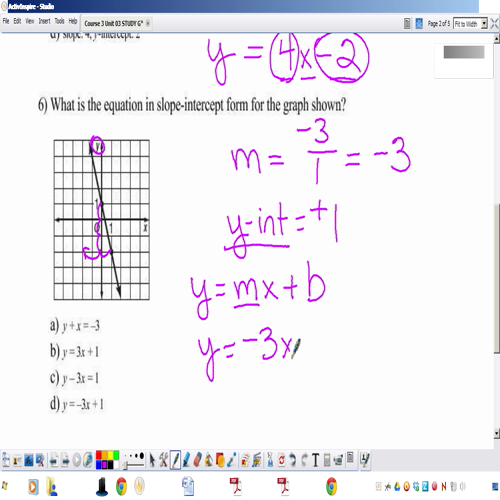Viewport: 500px width, 500px height.
Task: Click the volume speaker tray icon
Action: pos(463,487)
